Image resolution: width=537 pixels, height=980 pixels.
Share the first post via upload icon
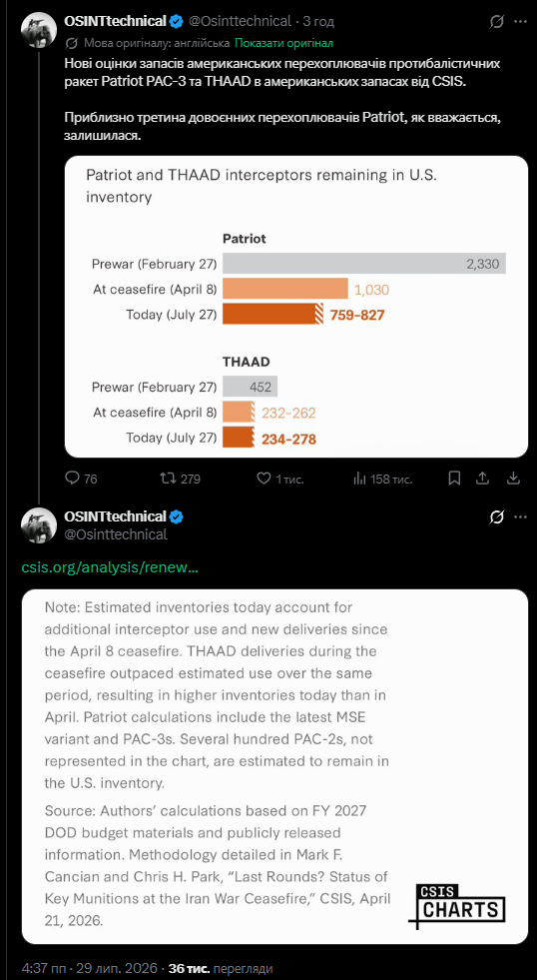pos(482,479)
